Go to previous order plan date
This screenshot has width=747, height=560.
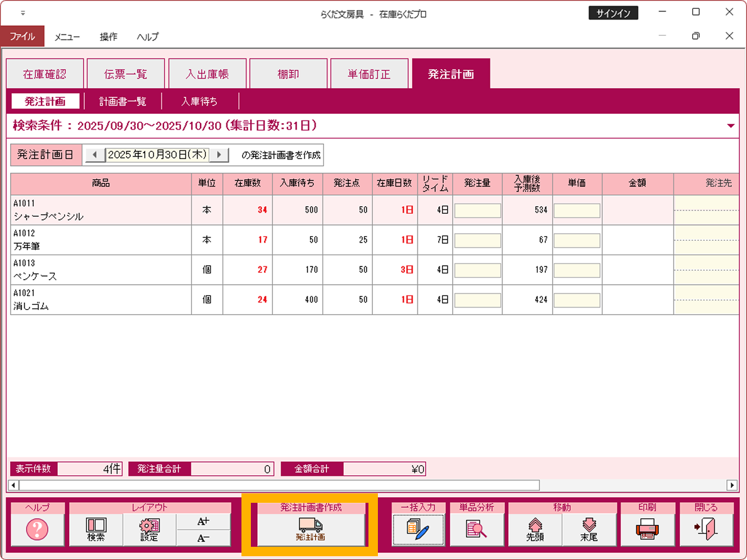pyautogui.click(x=94, y=155)
